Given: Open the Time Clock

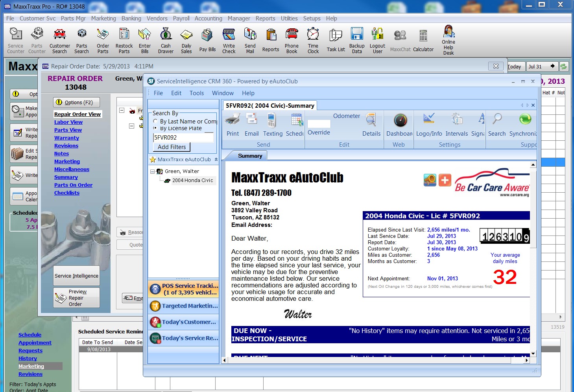Looking at the screenshot, I should tap(313, 40).
